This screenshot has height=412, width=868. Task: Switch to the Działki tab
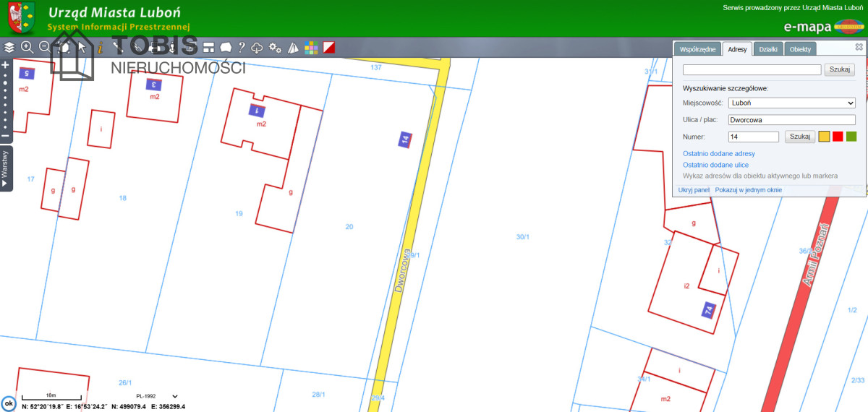click(768, 49)
